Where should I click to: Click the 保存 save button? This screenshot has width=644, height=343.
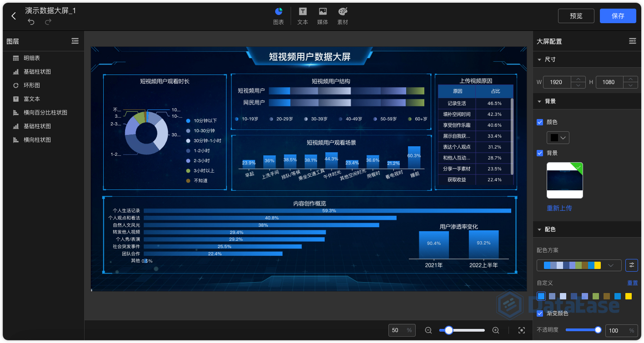618,16
